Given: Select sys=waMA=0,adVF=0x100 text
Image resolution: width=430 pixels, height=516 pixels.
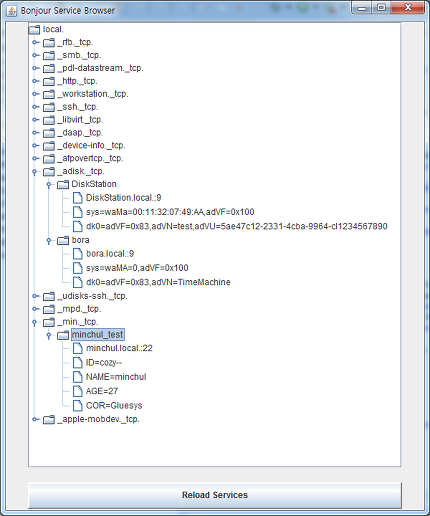Looking at the screenshot, I should pyautogui.click(x=137, y=268).
